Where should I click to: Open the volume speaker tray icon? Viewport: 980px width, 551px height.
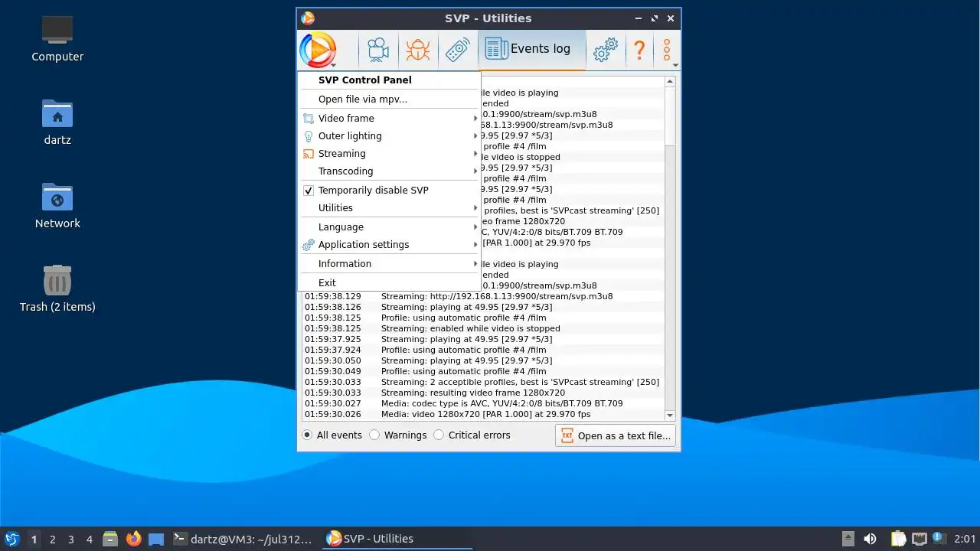coord(870,539)
